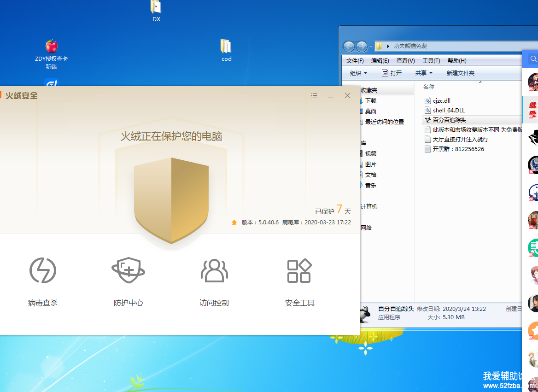The height and width of the screenshot is (392, 538).
Task: Open the navigation history dropdown arrow
Action: 371,47
